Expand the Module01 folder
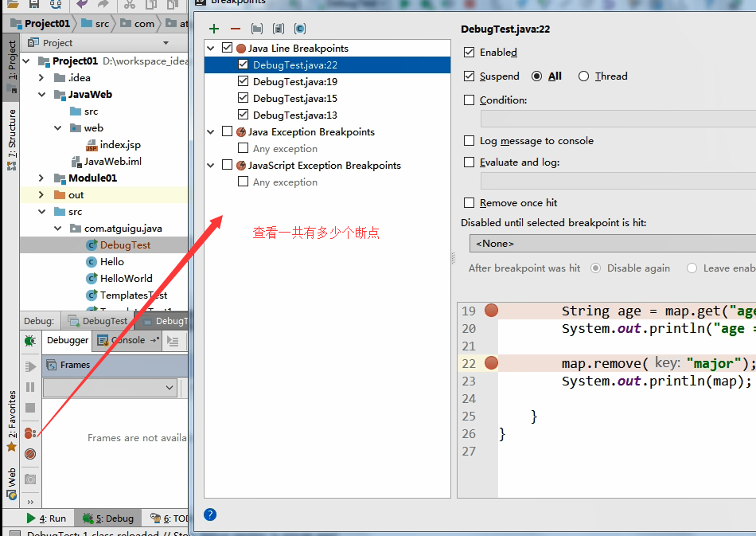Image resolution: width=756 pixels, height=536 pixels. tap(41, 178)
